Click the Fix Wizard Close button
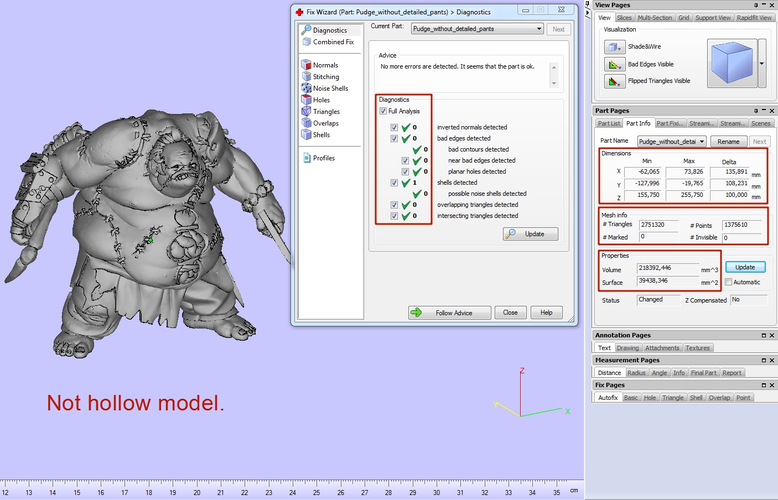Screen dimensions: 778x500 pos(510,313)
